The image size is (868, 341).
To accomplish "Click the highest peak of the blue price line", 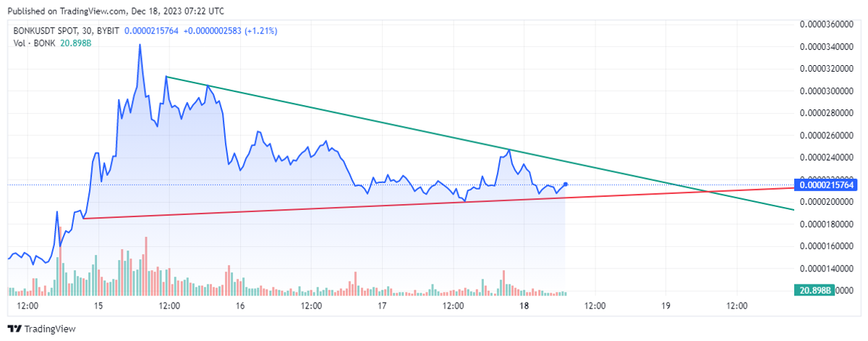I will tap(140, 45).
